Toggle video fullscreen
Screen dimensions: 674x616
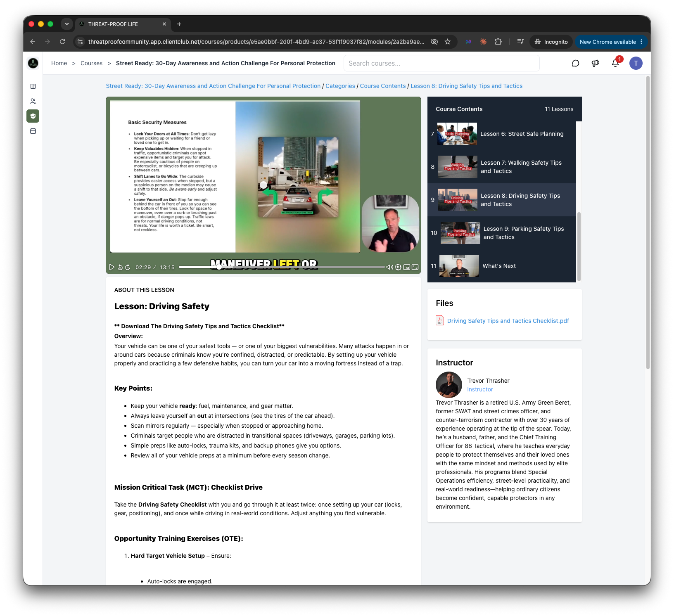click(x=415, y=267)
